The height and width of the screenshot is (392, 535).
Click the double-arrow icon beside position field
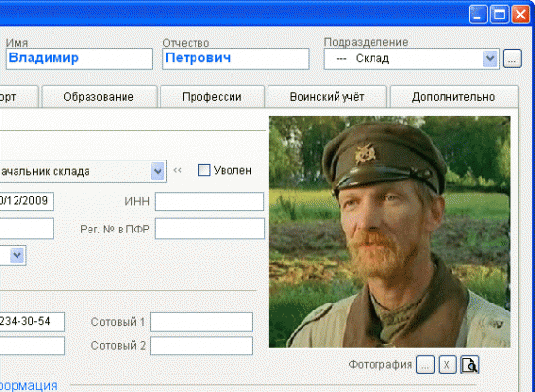(x=177, y=170)
